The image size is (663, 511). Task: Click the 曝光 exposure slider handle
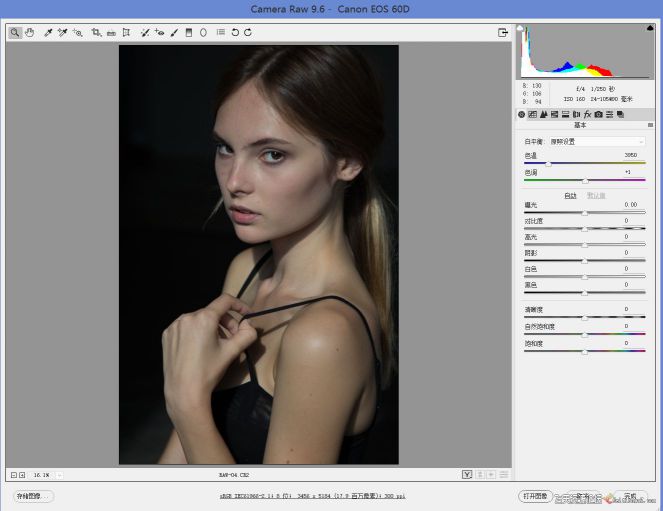585,213
